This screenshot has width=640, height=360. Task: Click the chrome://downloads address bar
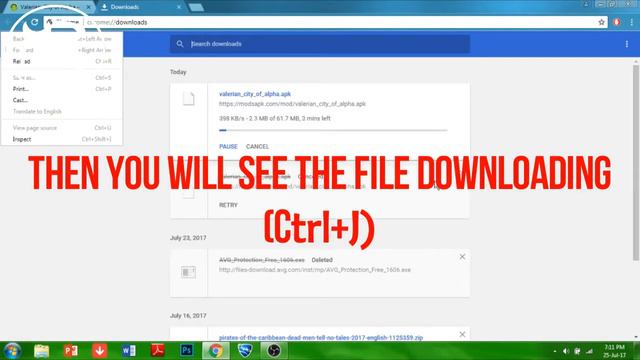pos(324,22)
